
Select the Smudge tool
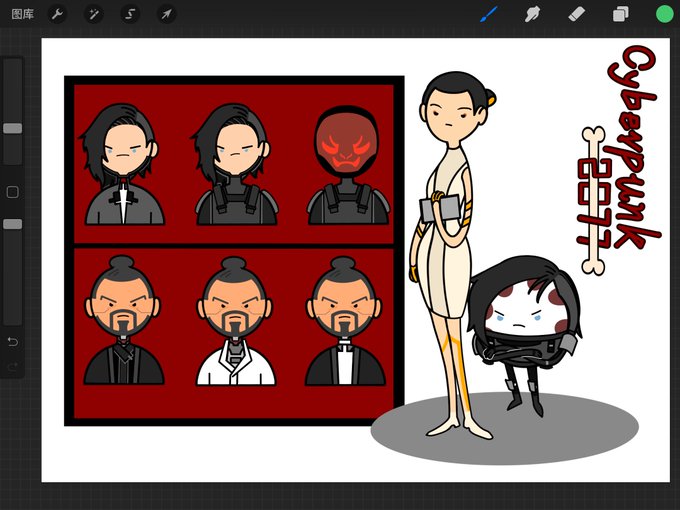click(533, 15)
